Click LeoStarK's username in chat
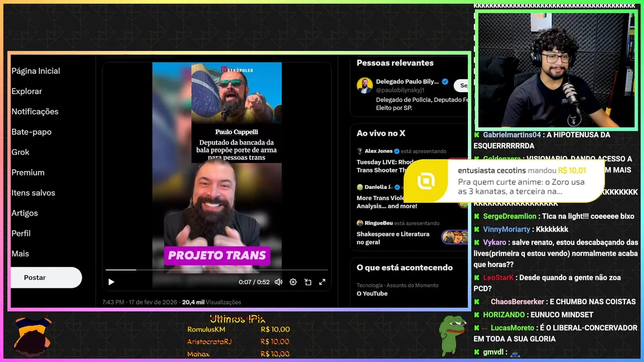This screenshot has width=644, height=362. pos(499,278)
